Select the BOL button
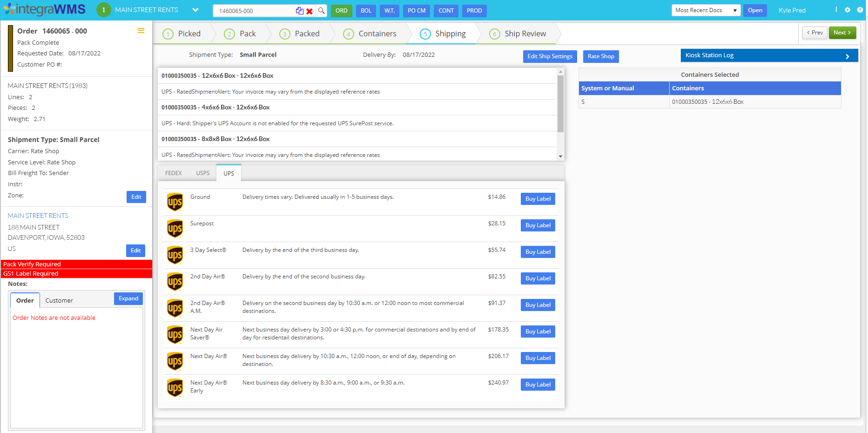 366,11
